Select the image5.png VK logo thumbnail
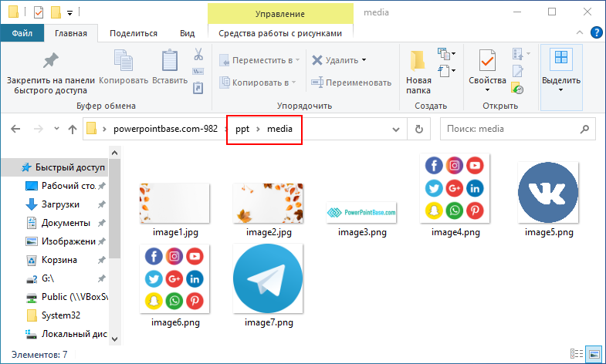Viewport: 606px width, 364px height. (x=548, y=192)
